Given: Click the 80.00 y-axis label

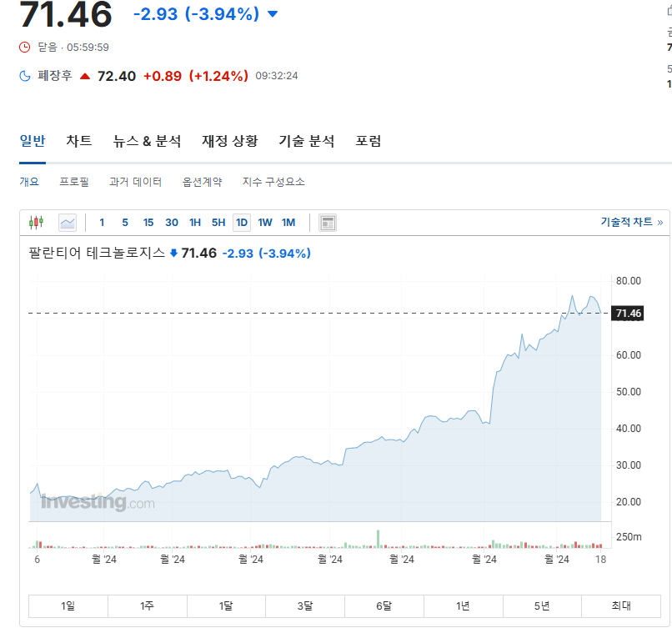Looking at the screenshot, I should pyautogui.click(x=629, y=281).
